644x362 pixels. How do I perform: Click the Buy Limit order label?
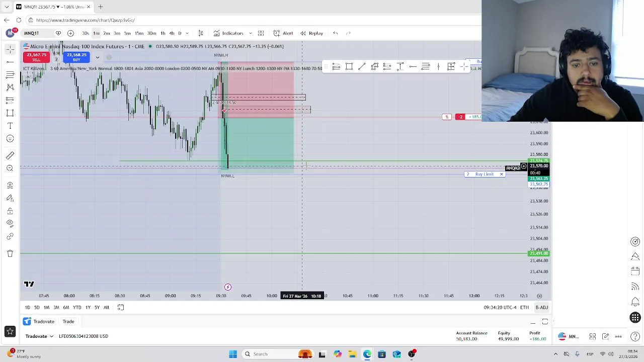pos(485,174)
